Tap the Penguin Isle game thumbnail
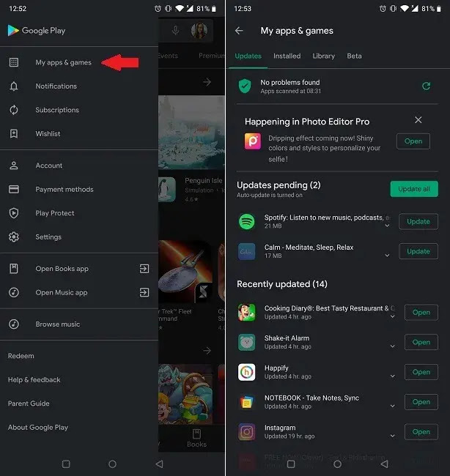The image size is (450, 476). pos(167,190)
